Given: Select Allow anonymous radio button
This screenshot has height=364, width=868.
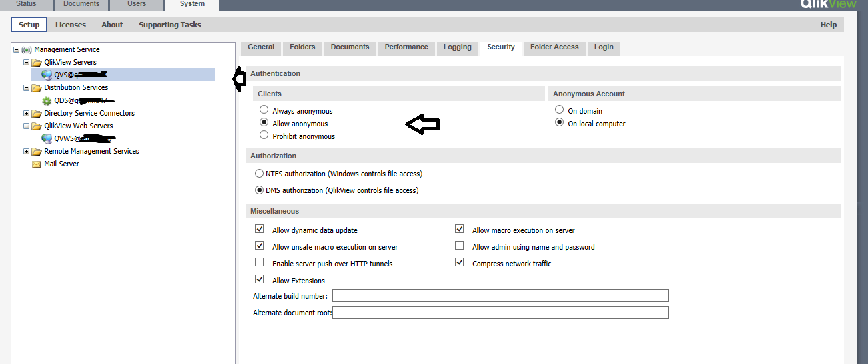Looking at the screenshot, I should [x=264, y=122].
